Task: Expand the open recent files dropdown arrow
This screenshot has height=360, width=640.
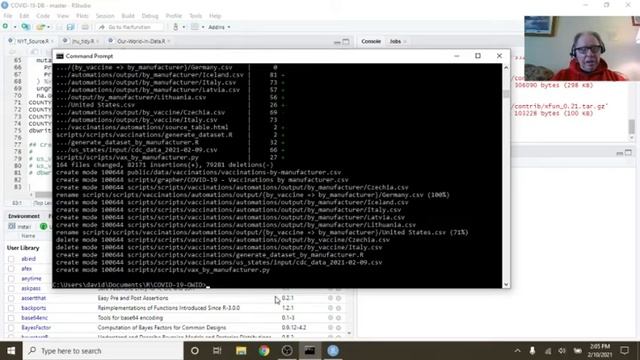Action: 48,27
